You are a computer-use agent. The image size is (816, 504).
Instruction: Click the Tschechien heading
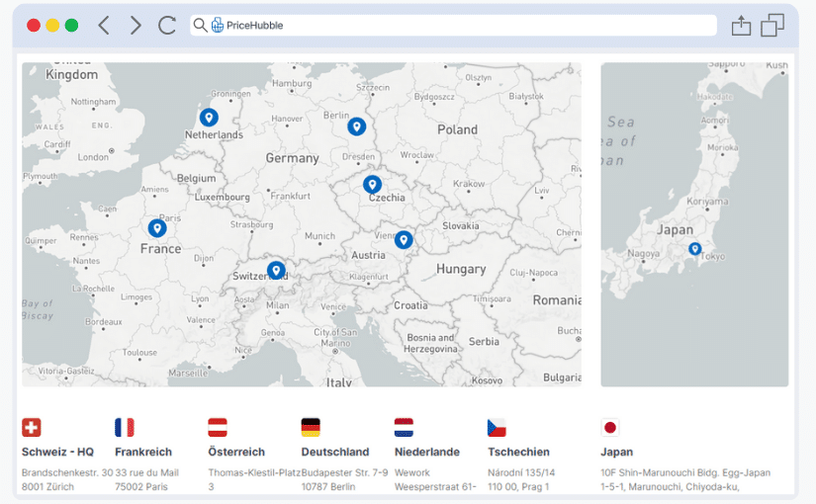[x=518, y=452]
